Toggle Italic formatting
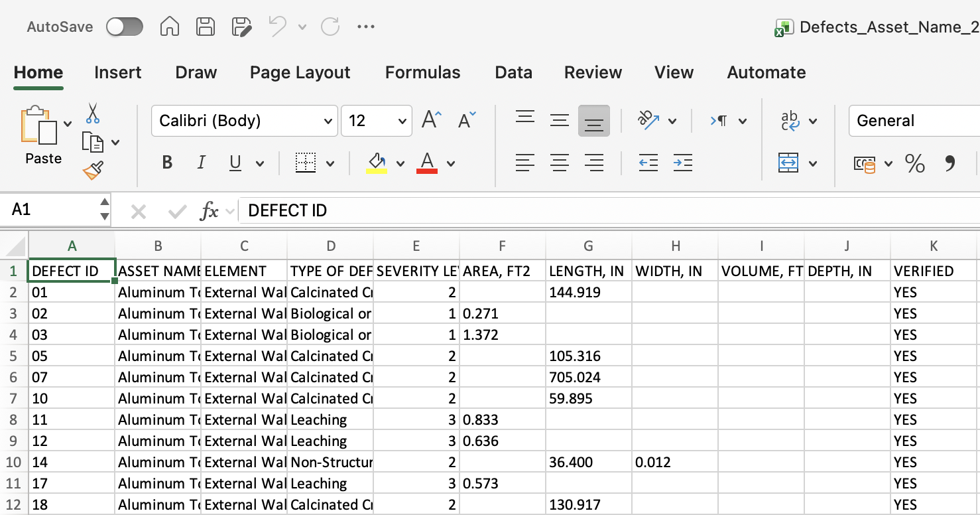 click(x=201, y=163)
